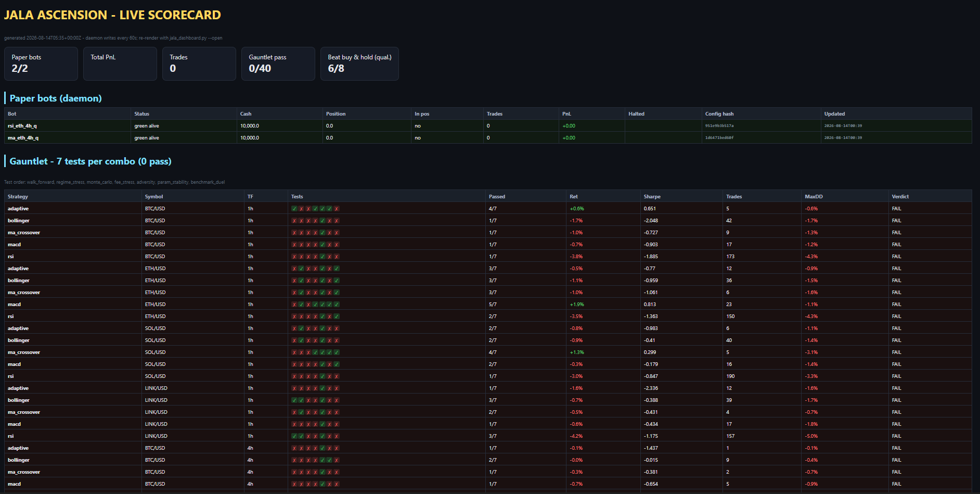Click Sharpe value -2.048
The height and width of the screenshot is (494, 980).
651,220
